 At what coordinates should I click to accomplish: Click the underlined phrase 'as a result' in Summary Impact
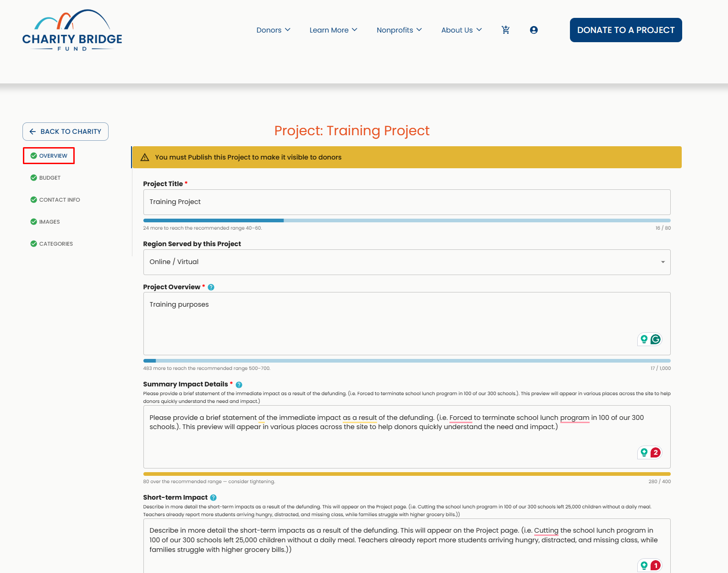click(360, 418)
